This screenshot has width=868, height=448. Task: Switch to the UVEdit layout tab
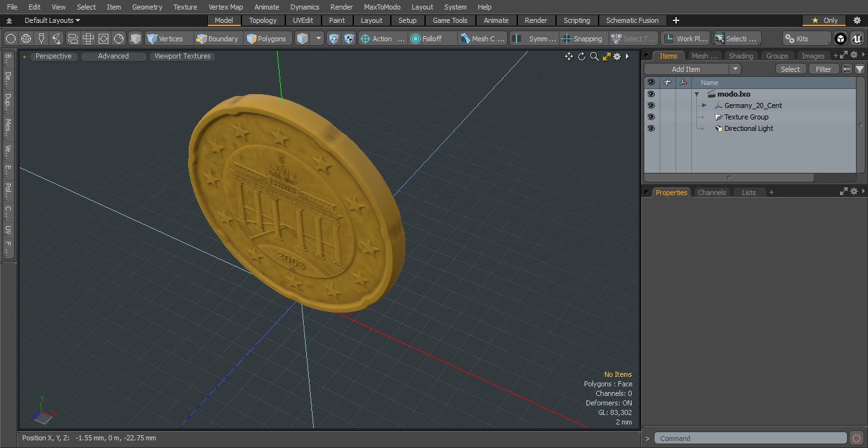tap(303, 20)
